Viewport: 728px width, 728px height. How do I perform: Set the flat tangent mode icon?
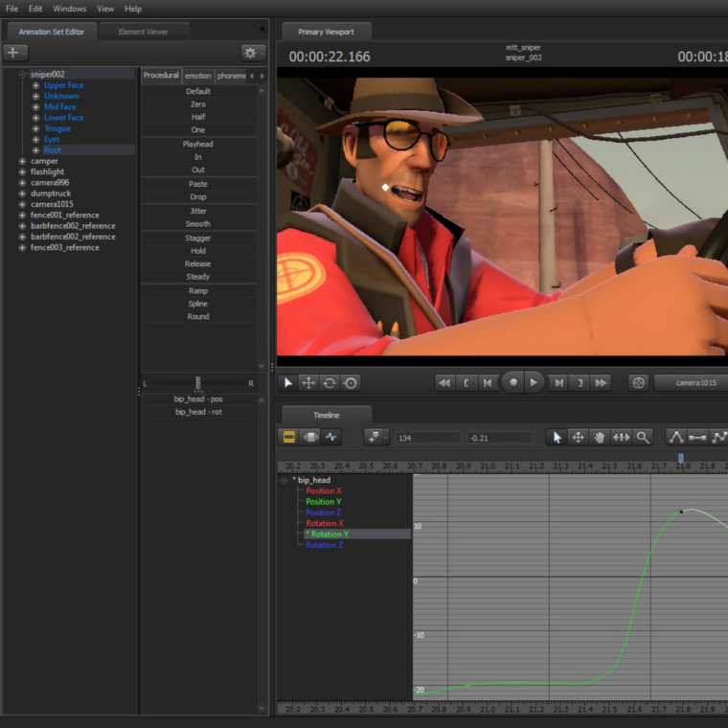(697, 437)
